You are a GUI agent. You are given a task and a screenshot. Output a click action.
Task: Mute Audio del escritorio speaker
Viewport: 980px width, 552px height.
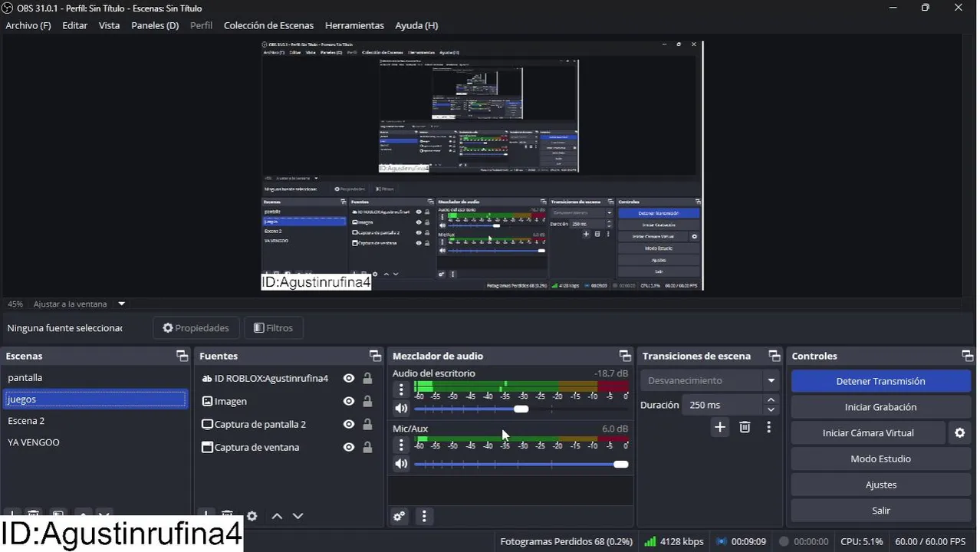(x=400, y=409)
